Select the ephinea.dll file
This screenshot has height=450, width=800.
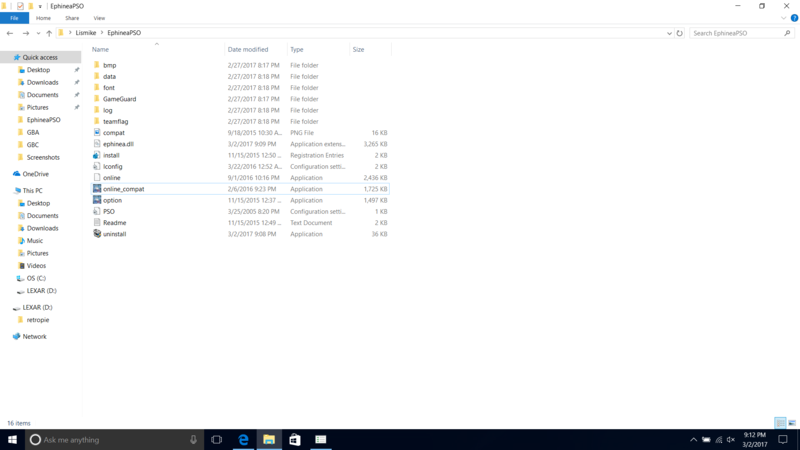[118, 144]
